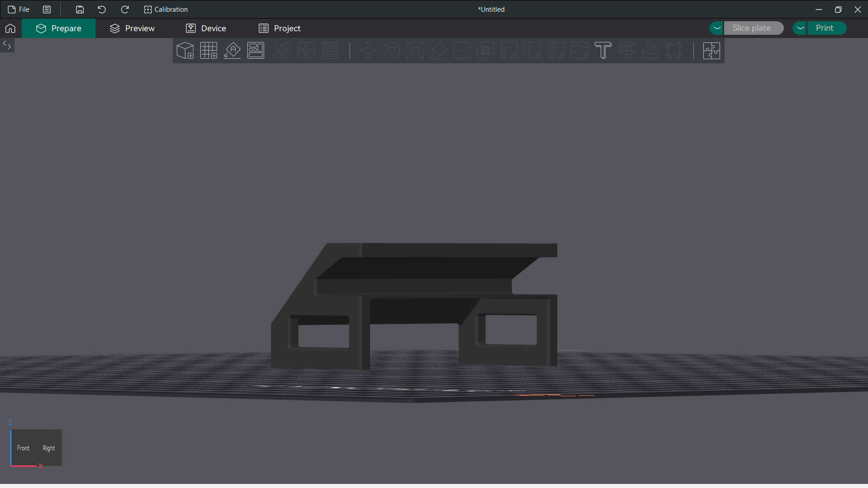Click the Arrange all objects icon
Image resolution: width=868 pixels, height=488 pixels.
pyautogui.click(x=256, y=51)
